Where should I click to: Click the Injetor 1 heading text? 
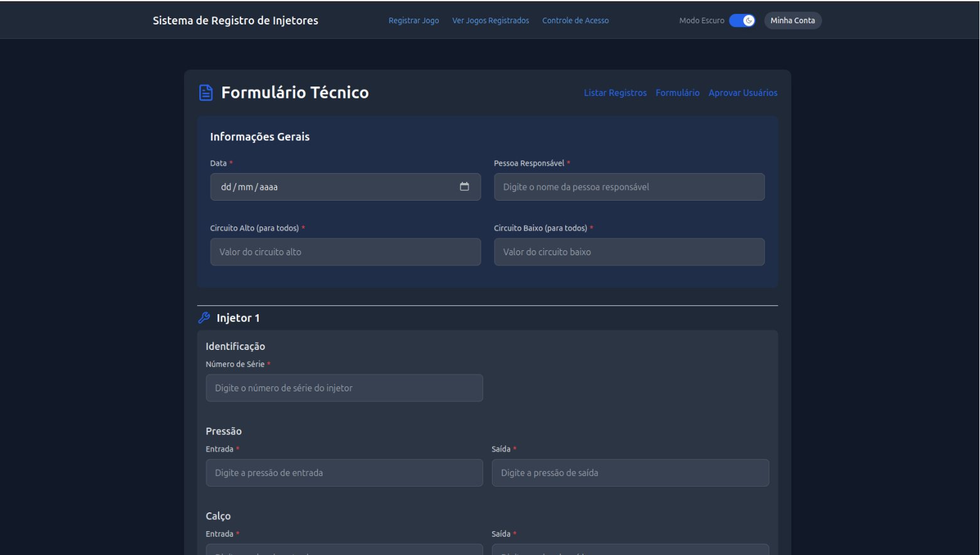pyautogui.click(x=238, y=318)
